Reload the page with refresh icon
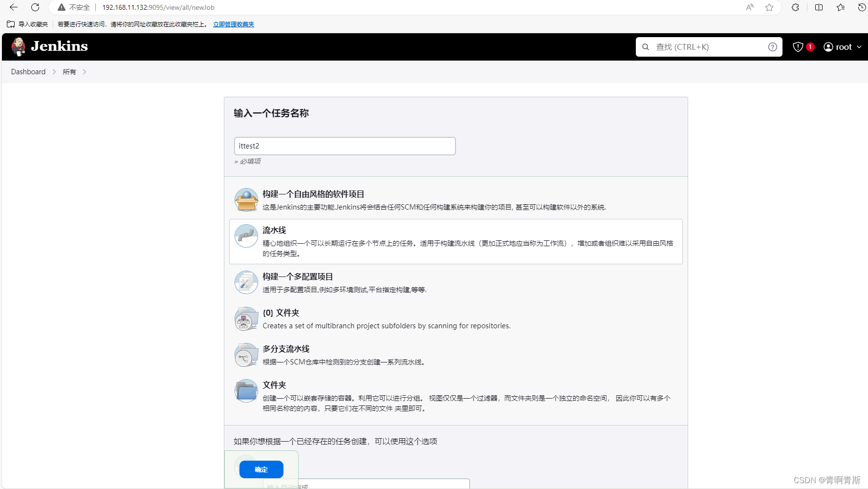868x489 pixels. pyautogui.click(x=35, y=7)
